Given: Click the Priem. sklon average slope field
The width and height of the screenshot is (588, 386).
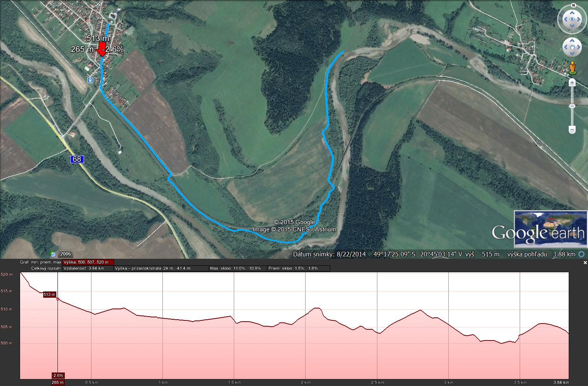Looking at the screenshot, I should [299, 268].
